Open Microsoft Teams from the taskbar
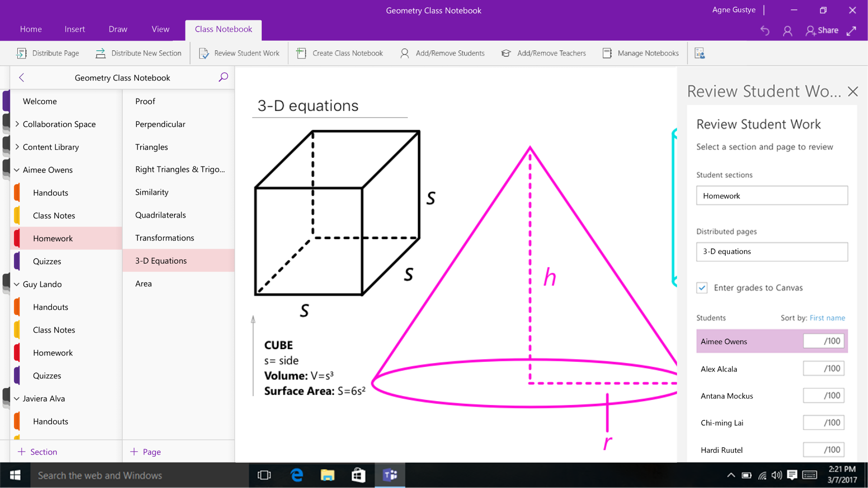 click(390, 475)
